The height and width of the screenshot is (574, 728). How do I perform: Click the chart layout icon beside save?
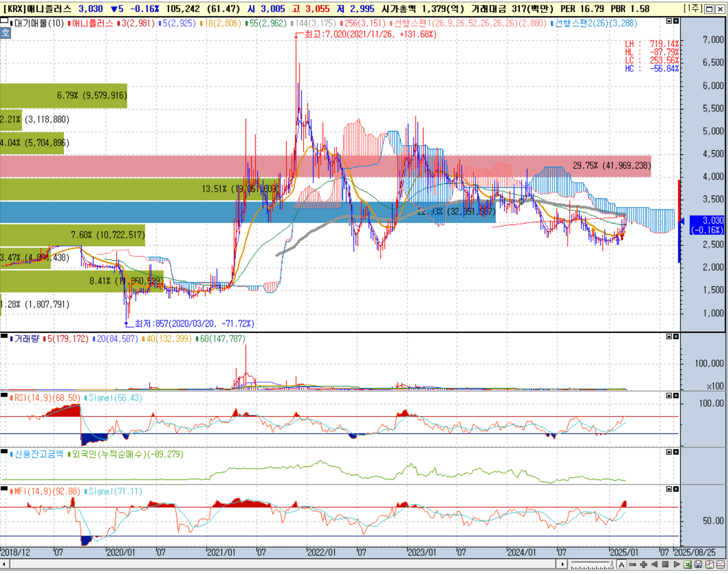709,564
